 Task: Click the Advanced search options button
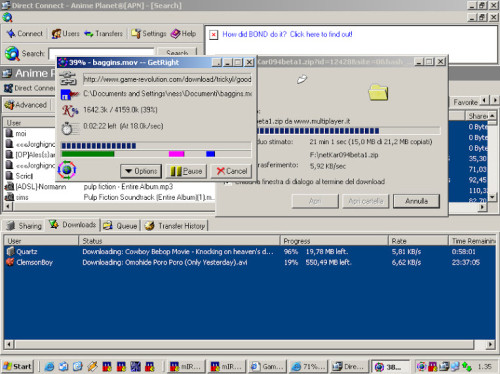click(26, 105)
